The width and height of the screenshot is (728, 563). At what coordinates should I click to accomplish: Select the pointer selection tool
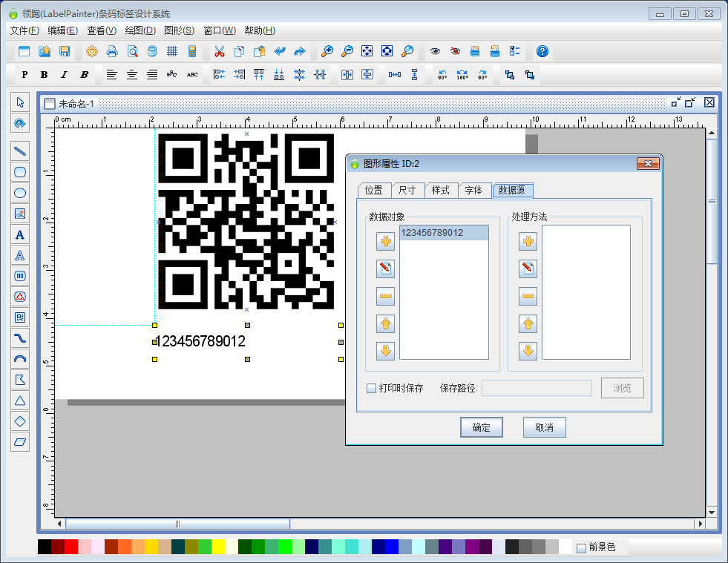point(20,102)
